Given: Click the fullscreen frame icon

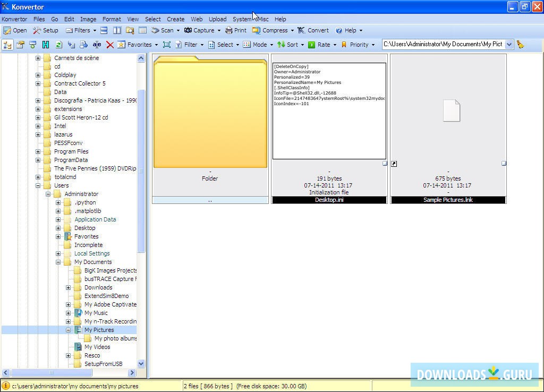Looking at the screenshot, I should [167, 45].
